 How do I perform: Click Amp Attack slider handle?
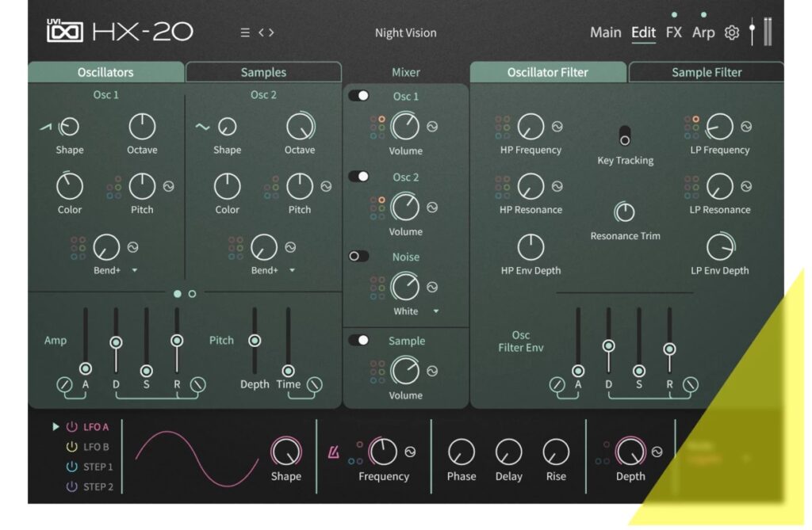click(x=86, y=368)
